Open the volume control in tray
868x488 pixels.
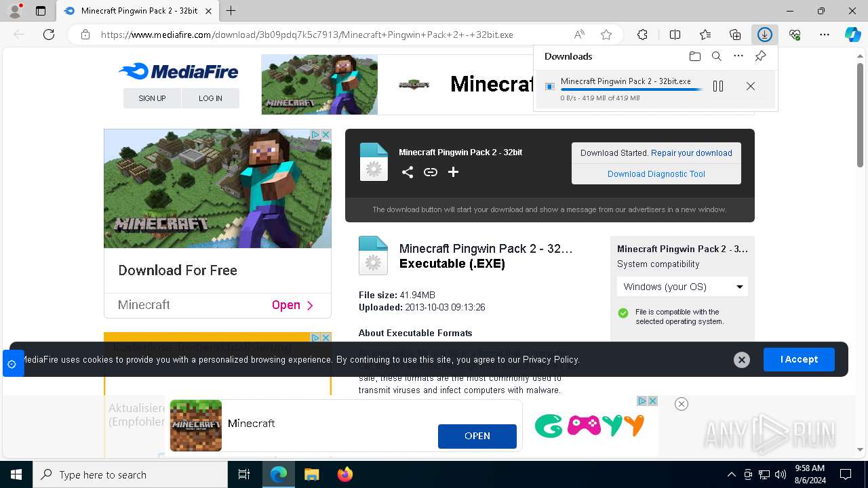tap(780, 474)
